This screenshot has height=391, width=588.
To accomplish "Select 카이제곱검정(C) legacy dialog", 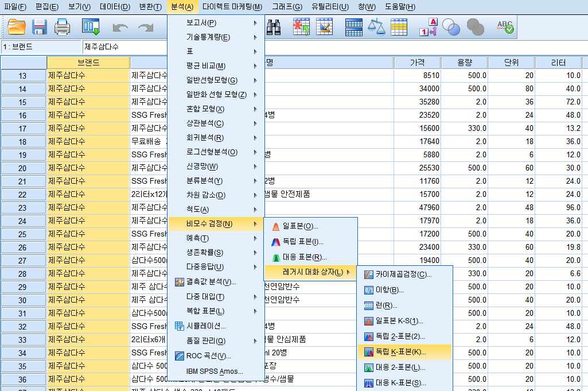I will pyautogui.click(x=404, y=274).
